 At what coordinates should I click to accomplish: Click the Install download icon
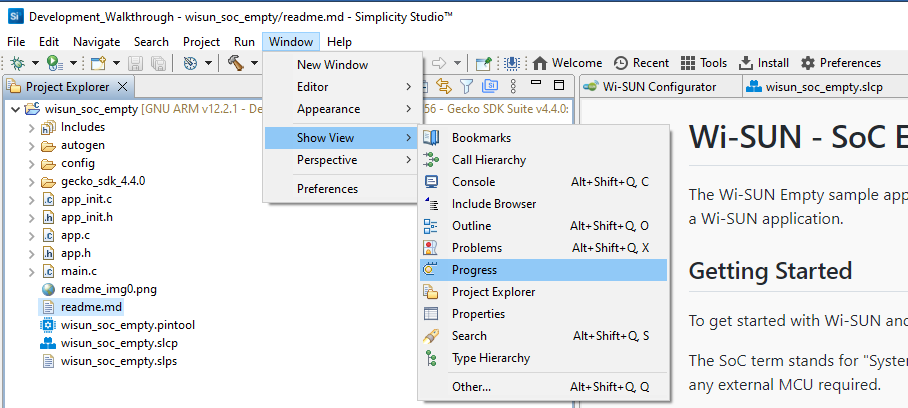765,63
